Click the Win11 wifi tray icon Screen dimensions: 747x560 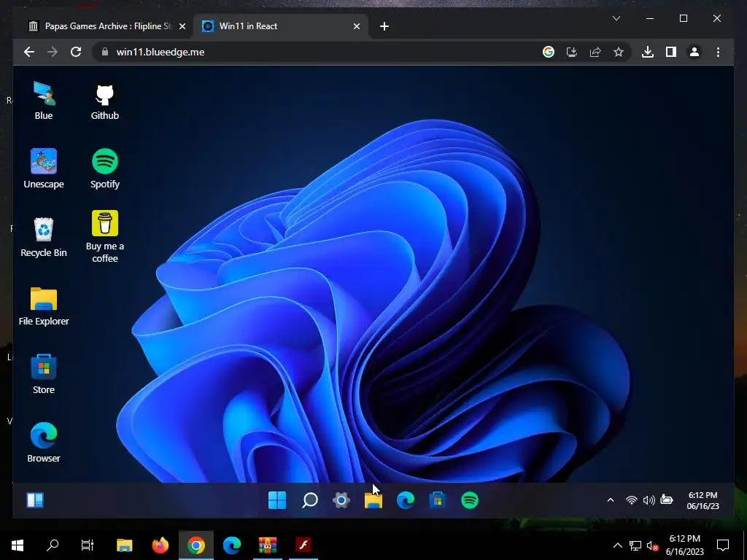pyautogui.click(x=631, y=500)
